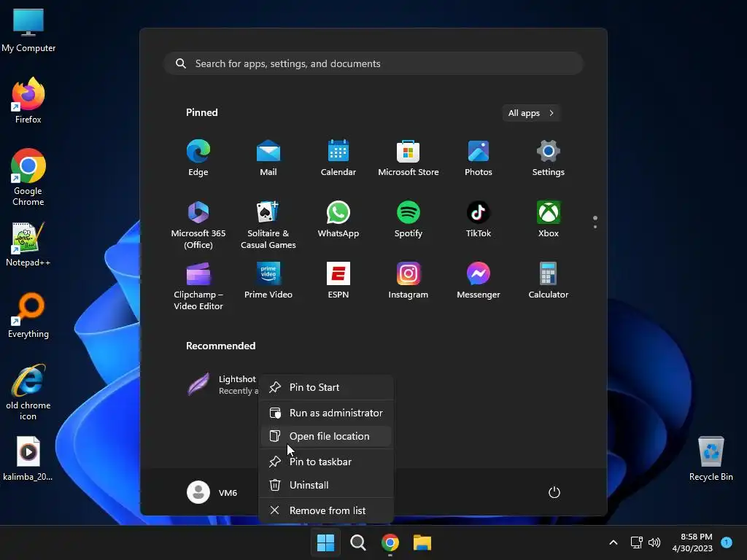The width and height of the screenshot is (747, 560).
Task: Choose Run as administrator
Action: coord(326,413)
